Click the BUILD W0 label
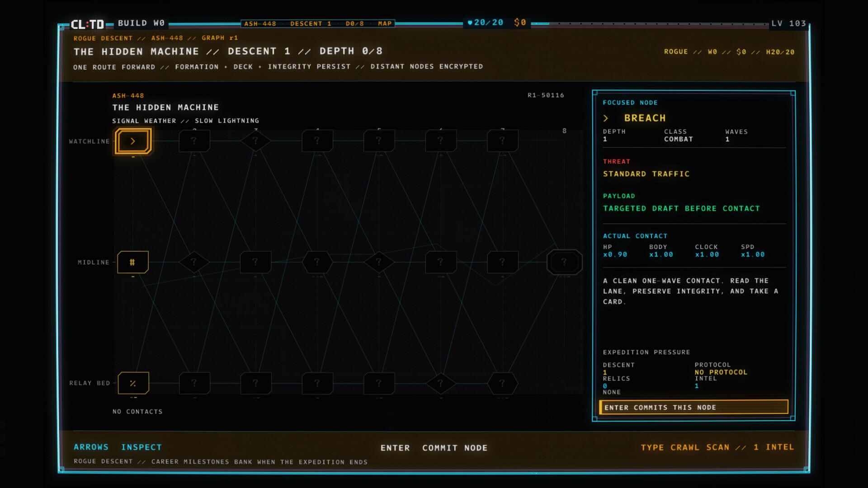This screenshot has height=488, width=868. [141, 23]
